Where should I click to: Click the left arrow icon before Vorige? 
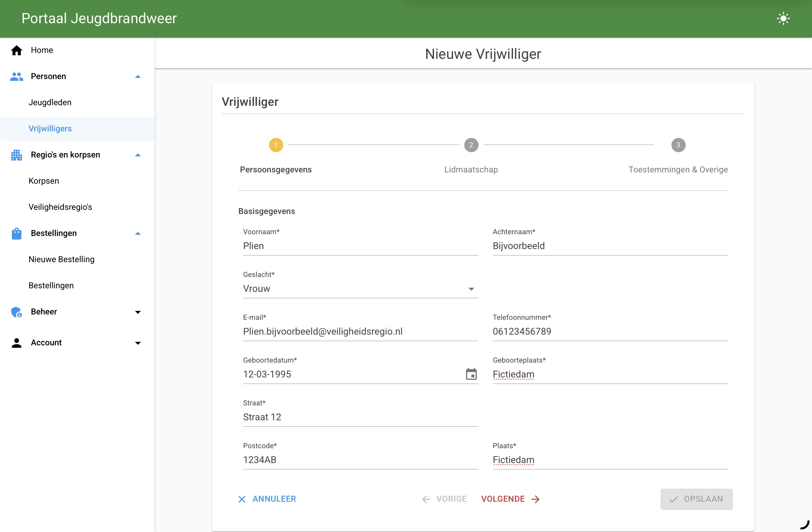(x=426, y=499)
